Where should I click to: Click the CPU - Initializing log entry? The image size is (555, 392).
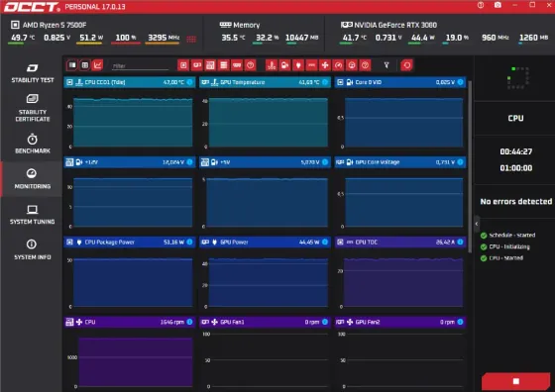[x=505, y=246]
